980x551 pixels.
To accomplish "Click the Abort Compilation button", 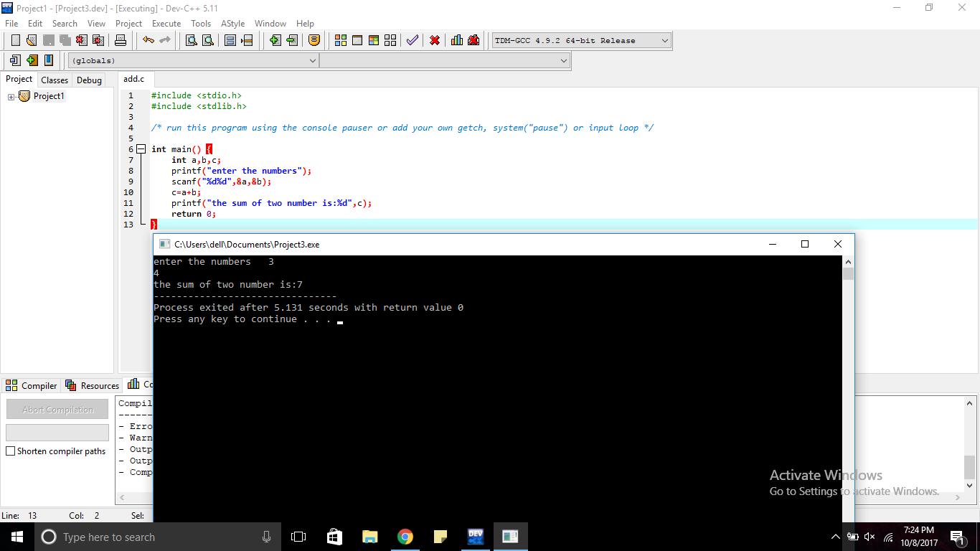I will coord(57,409).
